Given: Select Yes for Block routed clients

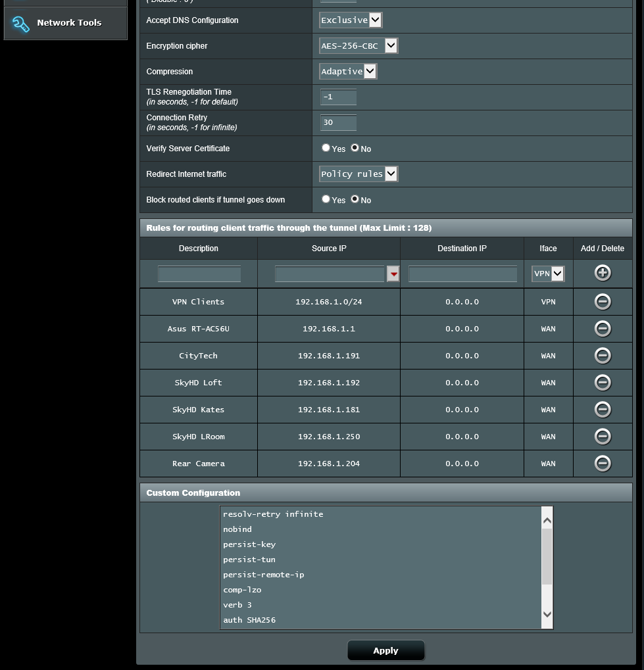Looking at the screenshot, I should pos(326,199).
